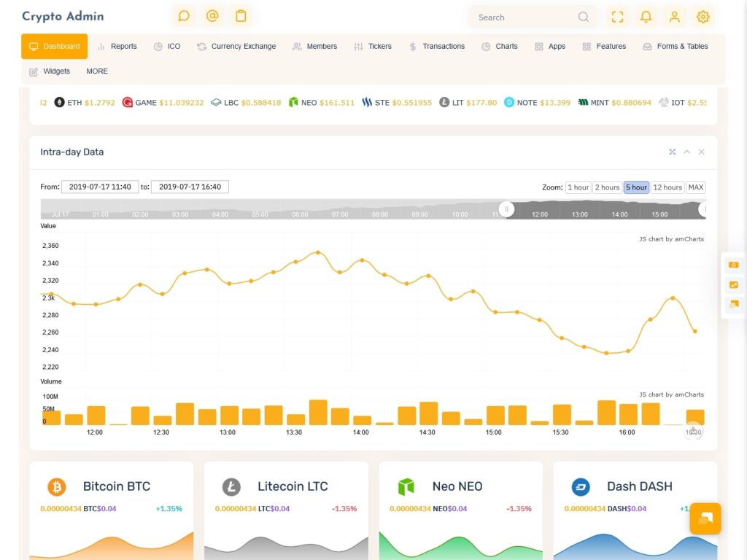Select the 1 hour zoom button
This screenshot has height=560, width=747.
(578, 187)
